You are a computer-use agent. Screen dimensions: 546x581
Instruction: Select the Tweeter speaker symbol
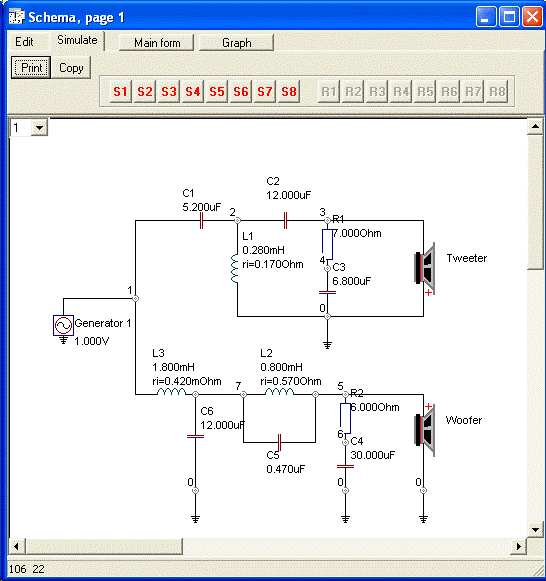click(x=425, y=268)
